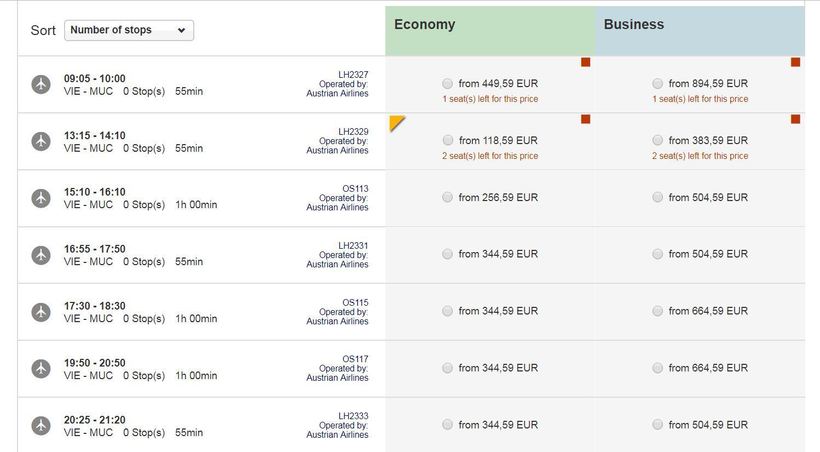Click the yellow corner flag on the 118,59 EUR fare
The image size is (820, 452).
(x=395, y=122)
